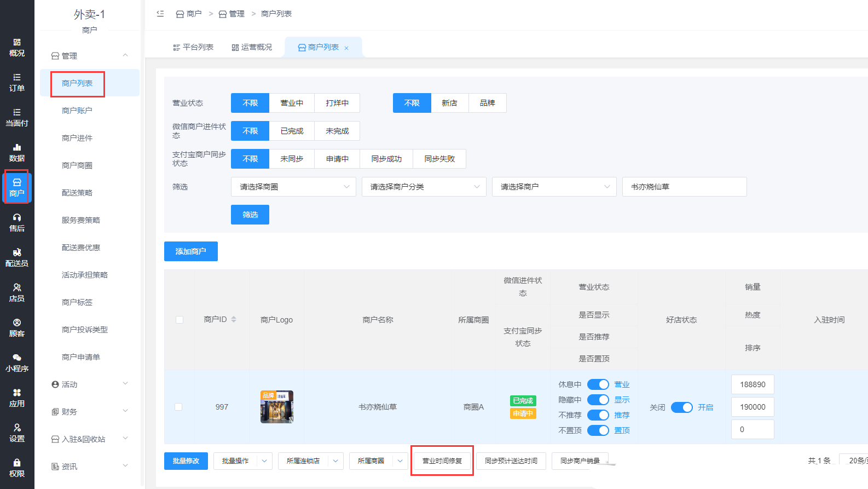Open the 请选择商户分类 dropdown

click(424, 187)
